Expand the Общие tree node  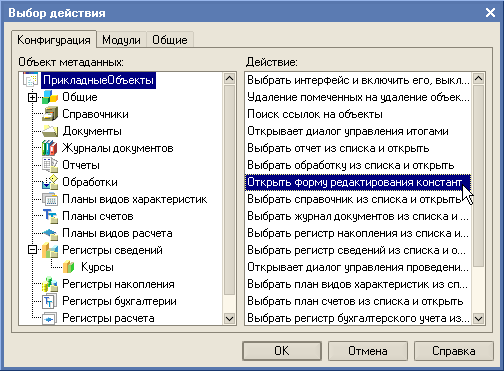(x=32, y=97)
